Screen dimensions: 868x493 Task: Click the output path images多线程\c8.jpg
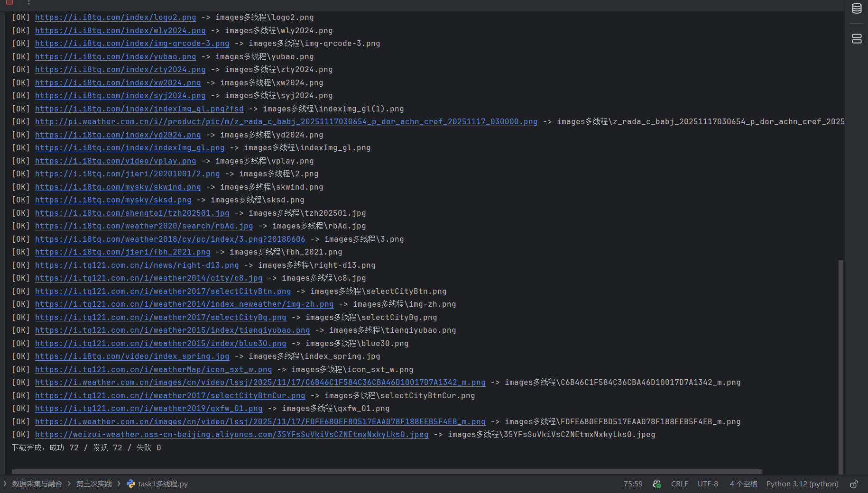324,278
